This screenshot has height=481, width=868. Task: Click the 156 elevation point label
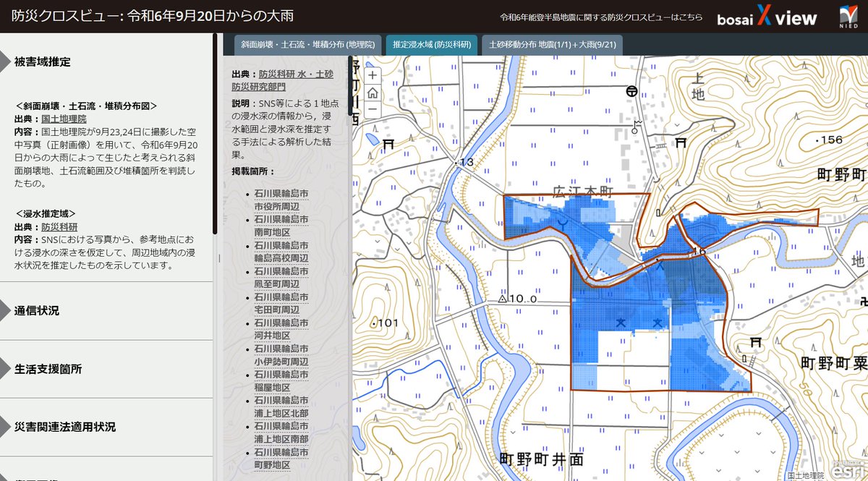coord(829,140)
